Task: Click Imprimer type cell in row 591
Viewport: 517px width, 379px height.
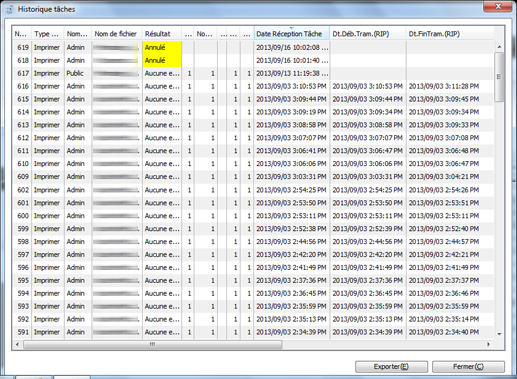Action: pyautogui.click(x=47, y=332)
